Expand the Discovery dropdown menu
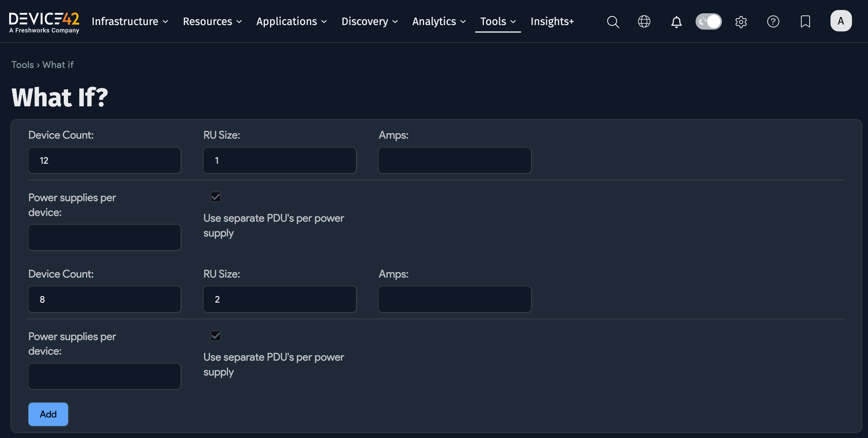This screenshot has height=438, width=868. pyautogui.click(x=370, y=21)
